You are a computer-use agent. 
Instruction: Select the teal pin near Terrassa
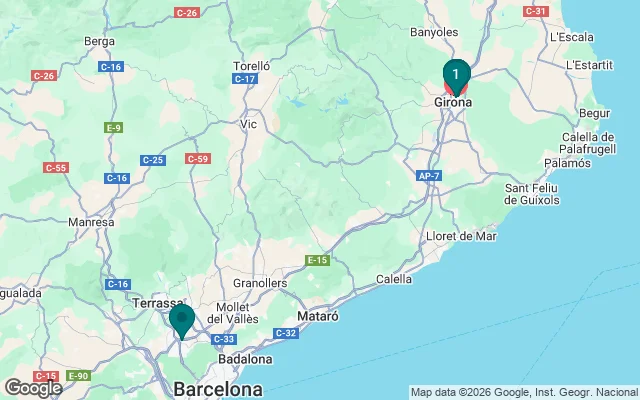coord(182,321)
